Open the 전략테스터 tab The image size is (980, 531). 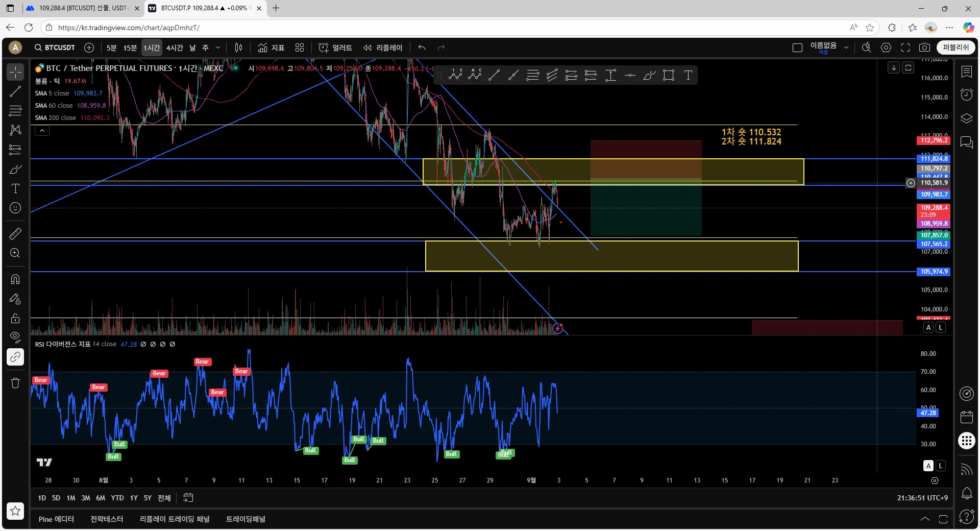107,519
